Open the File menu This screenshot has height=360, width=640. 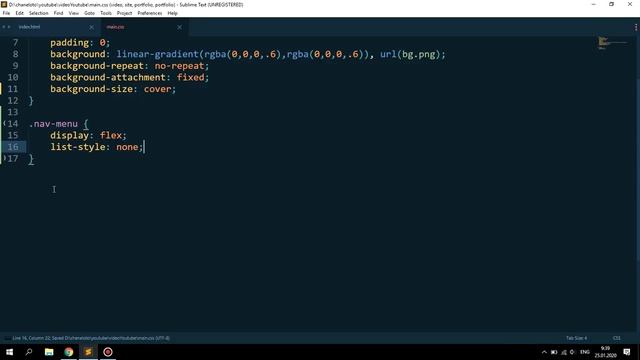(6, 13)
